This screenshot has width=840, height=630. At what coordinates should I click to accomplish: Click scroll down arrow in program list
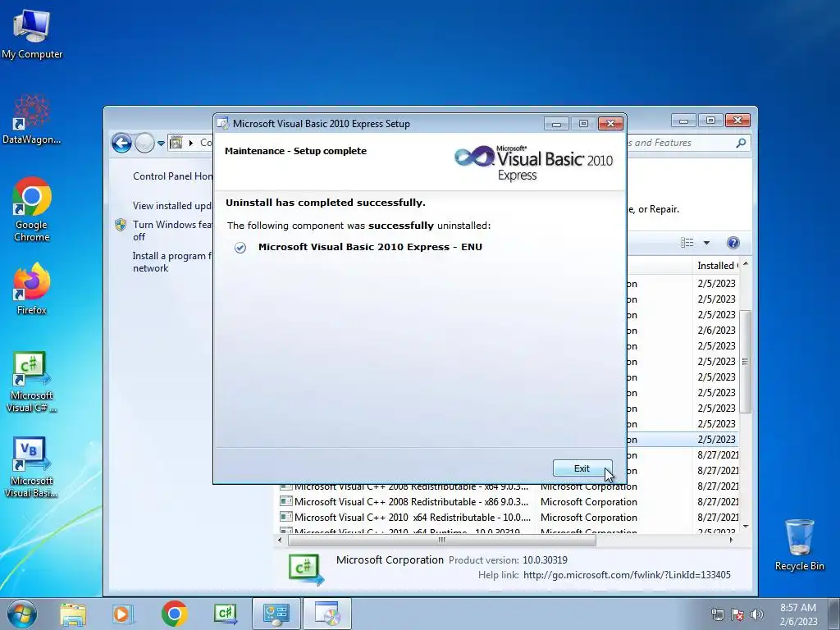click(x=745, y=527)
